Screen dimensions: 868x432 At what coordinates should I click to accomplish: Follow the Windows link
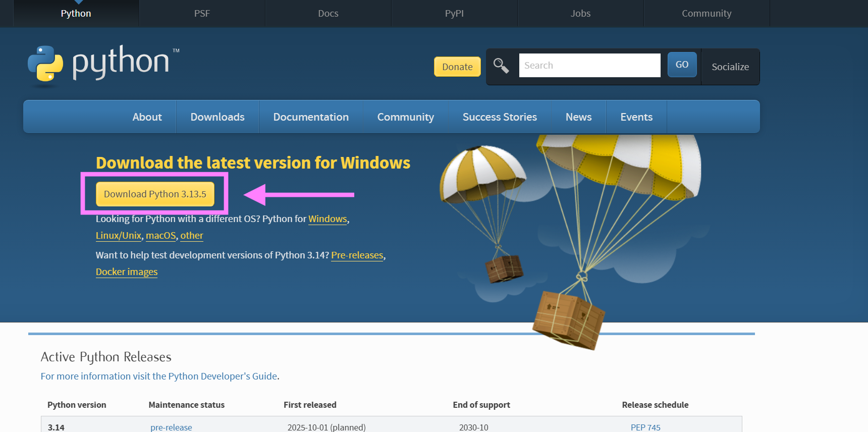pos(328,219)
